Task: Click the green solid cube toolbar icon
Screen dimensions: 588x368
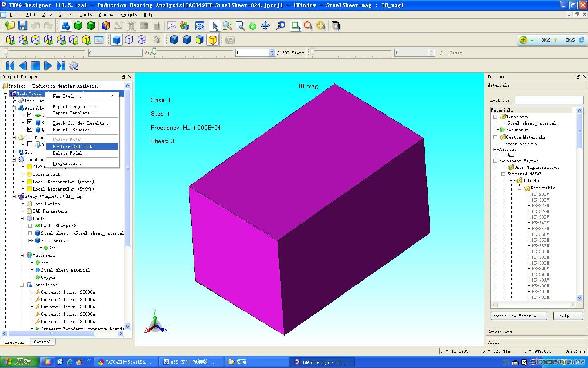Action: click(x=78, y=26)
